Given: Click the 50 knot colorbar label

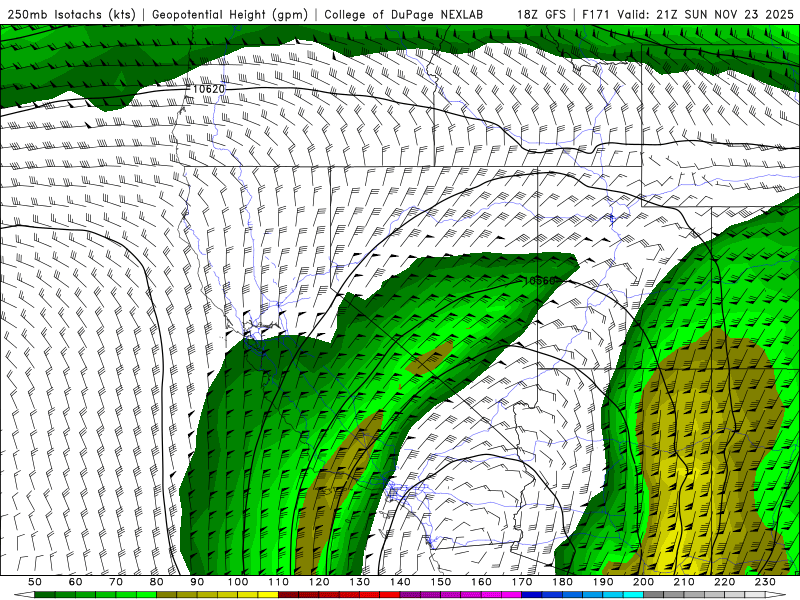Looking at the screenshot, I should click(35, 582).
